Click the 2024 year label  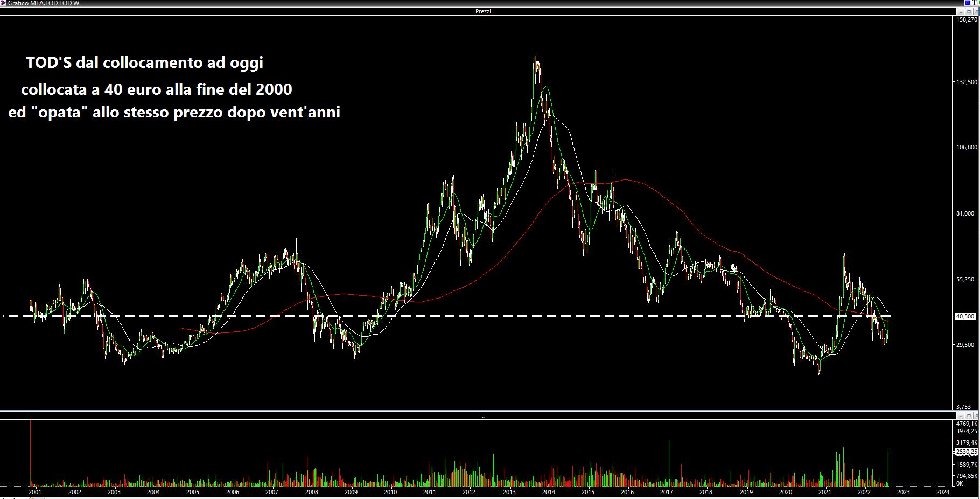[x=943, y=492]
